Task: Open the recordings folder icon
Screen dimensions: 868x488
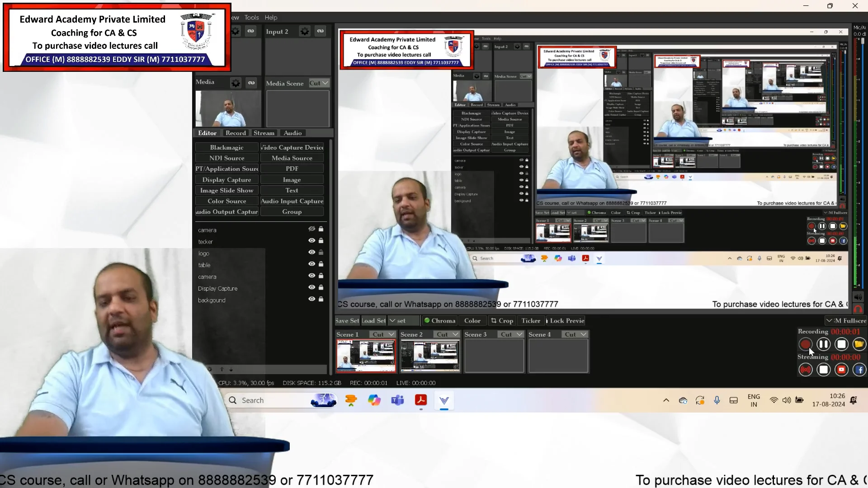Action: coord(859,344)
